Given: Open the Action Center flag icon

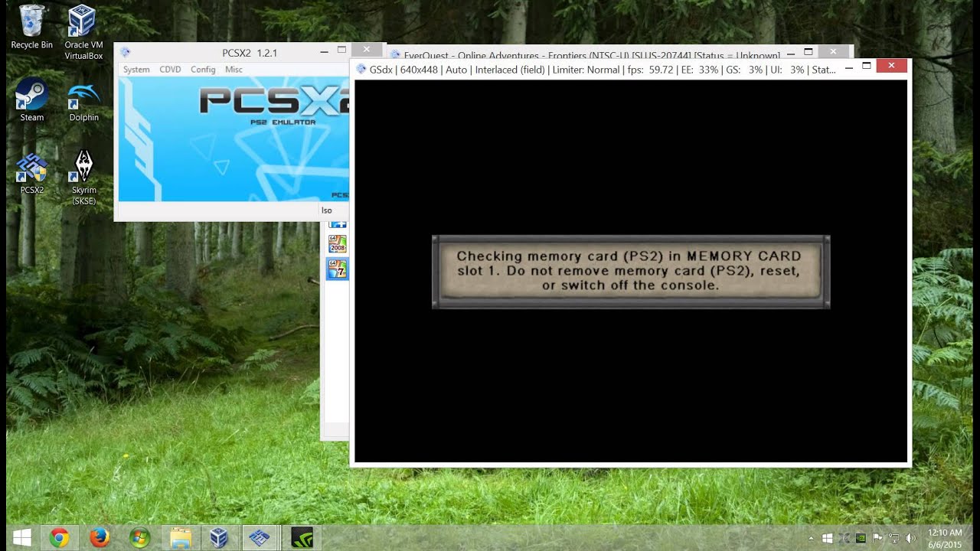Looking at the screenshot, I should 877,538.
